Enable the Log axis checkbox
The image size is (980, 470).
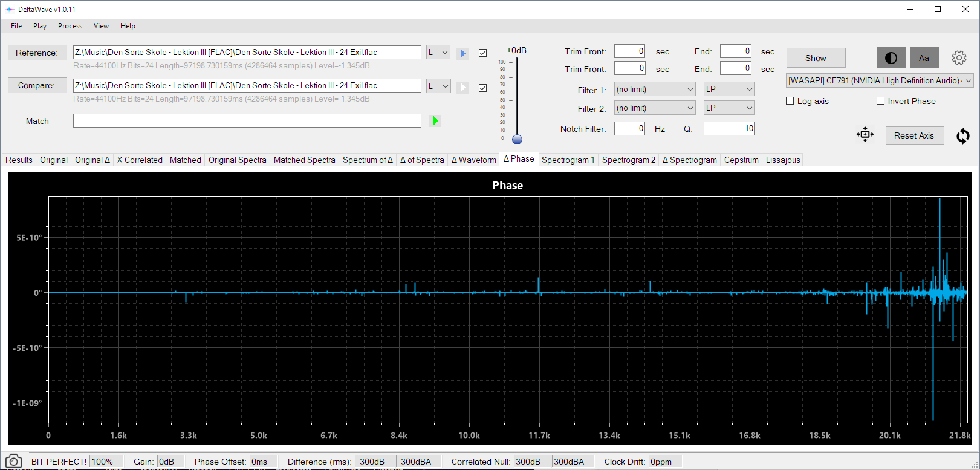(790, 101)
